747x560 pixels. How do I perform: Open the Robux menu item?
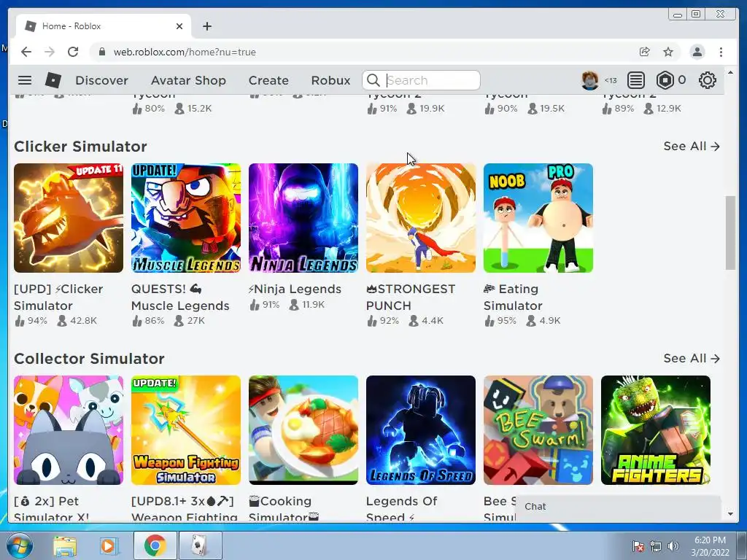[x=330, y=80]
